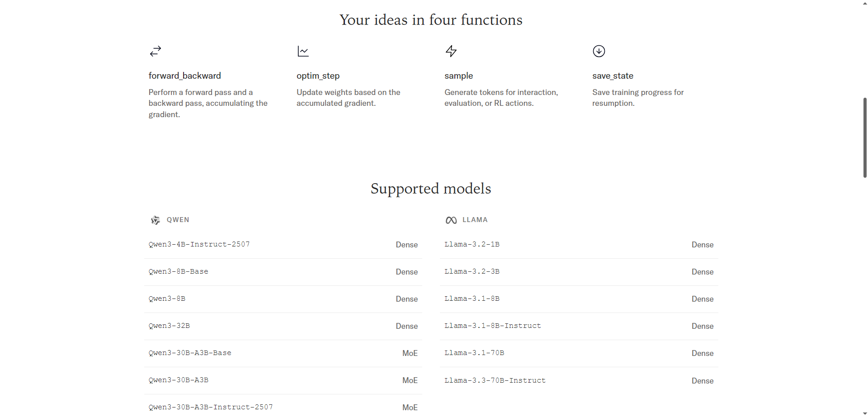The height and width of the screenshot is (417, 868).
Task: Open the Llama-3.3-70B-Instruct model entry
Action: (x=495, y=380)
